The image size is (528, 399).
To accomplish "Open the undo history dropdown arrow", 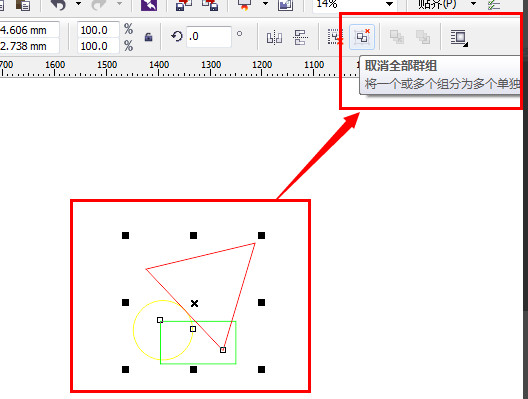I will click(x=78, y=4).
